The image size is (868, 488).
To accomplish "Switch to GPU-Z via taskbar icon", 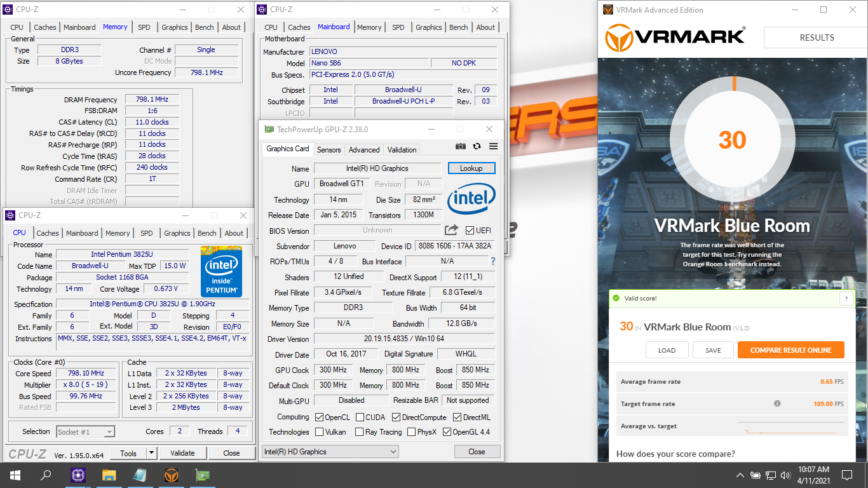I will 203,475.
